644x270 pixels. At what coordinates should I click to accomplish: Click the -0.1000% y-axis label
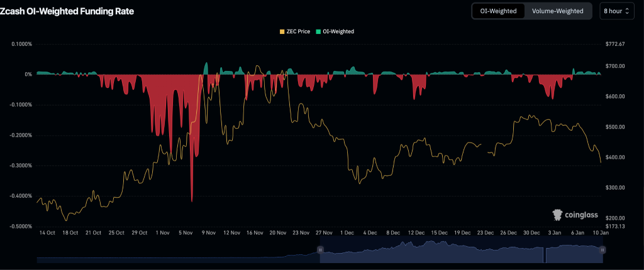pyautogui.click(x=22, y=105)
